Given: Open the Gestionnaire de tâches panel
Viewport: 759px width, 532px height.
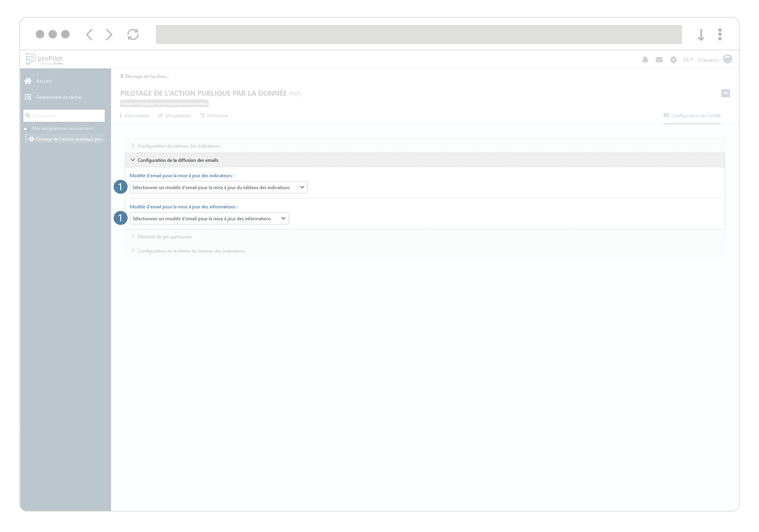Looking at the screenshot, I should 59,97.
